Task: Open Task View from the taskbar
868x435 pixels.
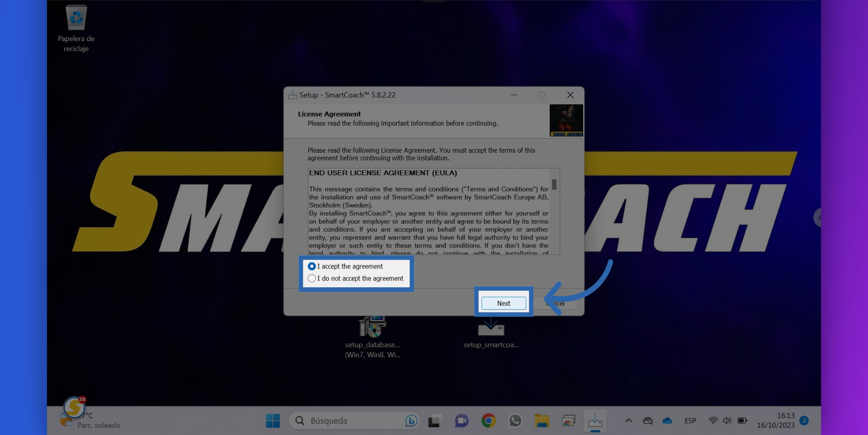Action: click(434, 421)
